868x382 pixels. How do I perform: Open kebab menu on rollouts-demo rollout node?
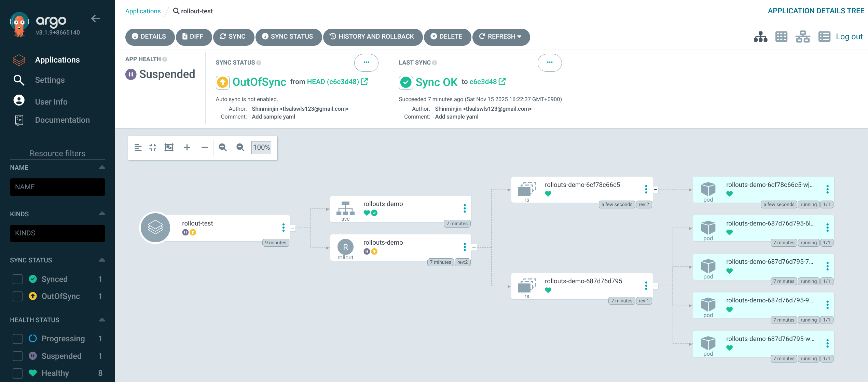tap(465, 247)
